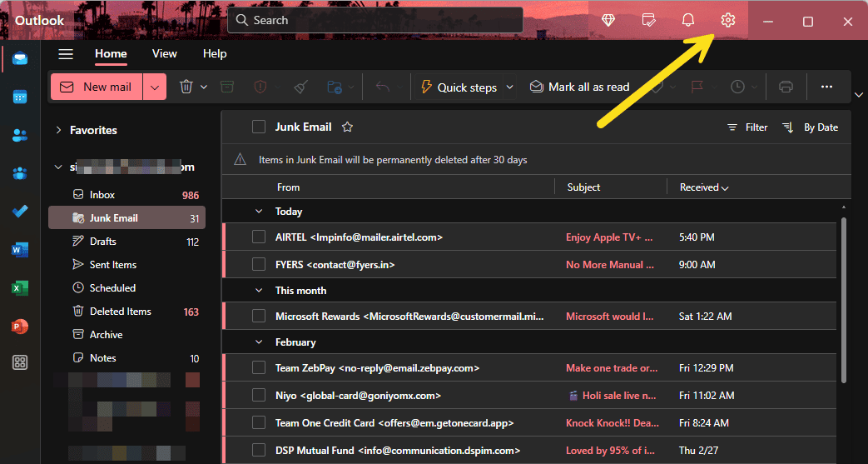Open the More apps grid icon
The height and width of the screenshot is (464, 868).
[x=21, y=363]
